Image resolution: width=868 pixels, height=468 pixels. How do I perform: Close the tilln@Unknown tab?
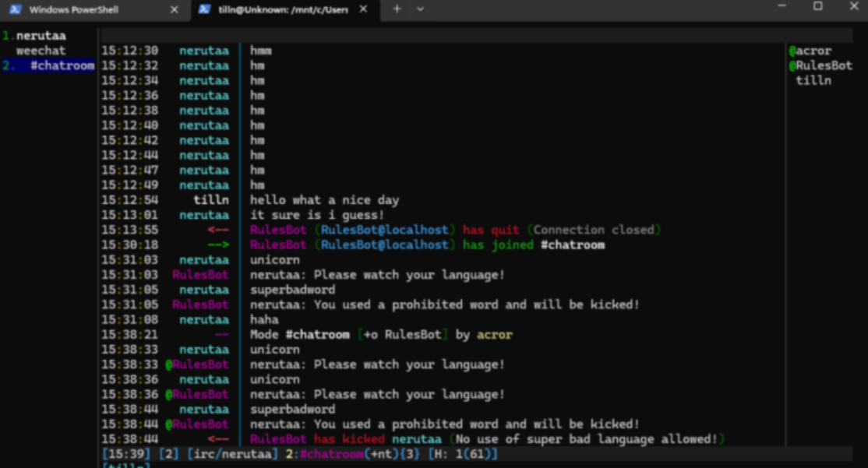(x=364, y=9)
